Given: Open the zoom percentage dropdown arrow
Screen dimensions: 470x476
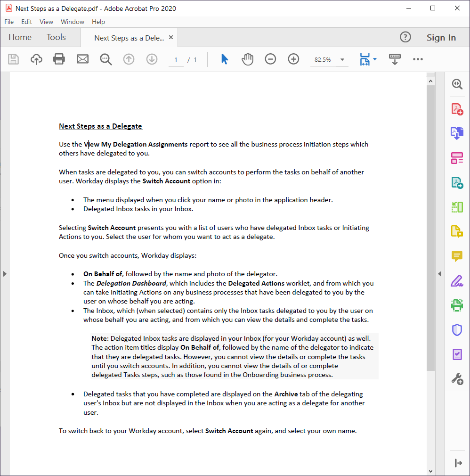Looking at the screenshot, I should [x=342, y=59].
